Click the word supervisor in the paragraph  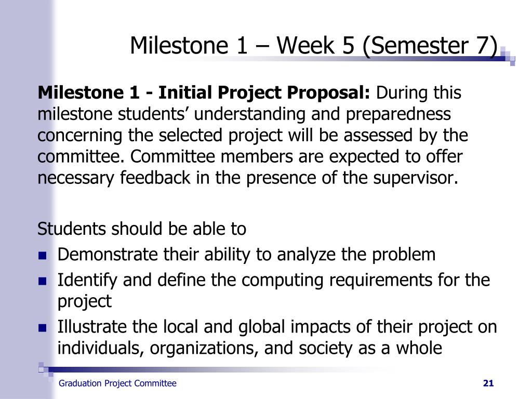click(x=416, y=178)
